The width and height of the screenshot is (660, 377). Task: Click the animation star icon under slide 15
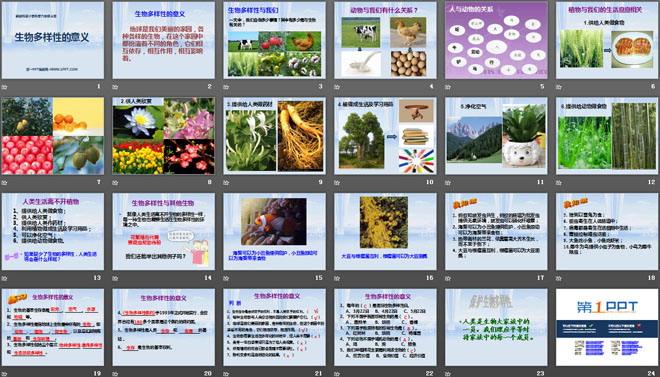coord(226,278)
